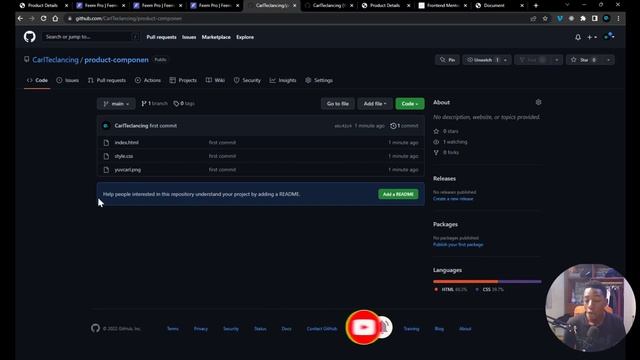Viewport: 640px width, 360px height.
Task: Switch to Wiki tab
Action: 215,80
